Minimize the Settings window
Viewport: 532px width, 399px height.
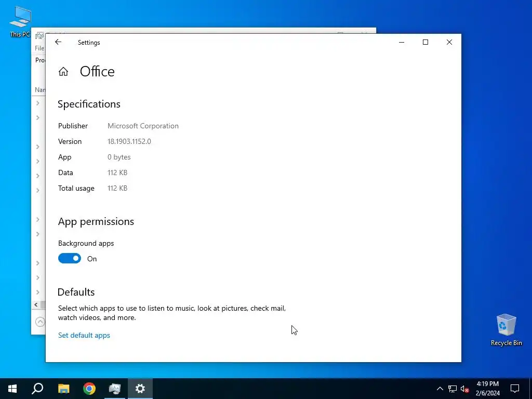(402, 42)
